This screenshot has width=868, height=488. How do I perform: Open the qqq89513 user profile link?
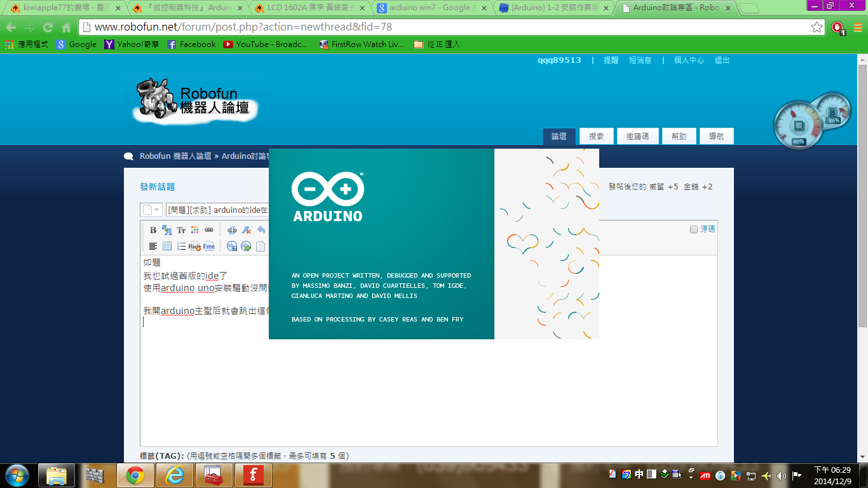[559, 60]
